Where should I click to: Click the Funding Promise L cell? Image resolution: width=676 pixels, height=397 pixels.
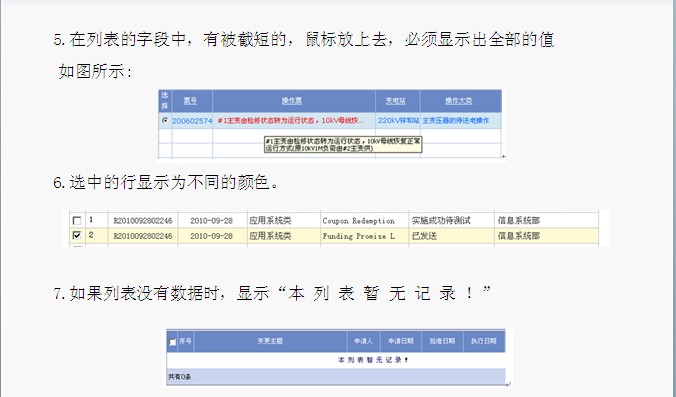click(x=358, y=236)
